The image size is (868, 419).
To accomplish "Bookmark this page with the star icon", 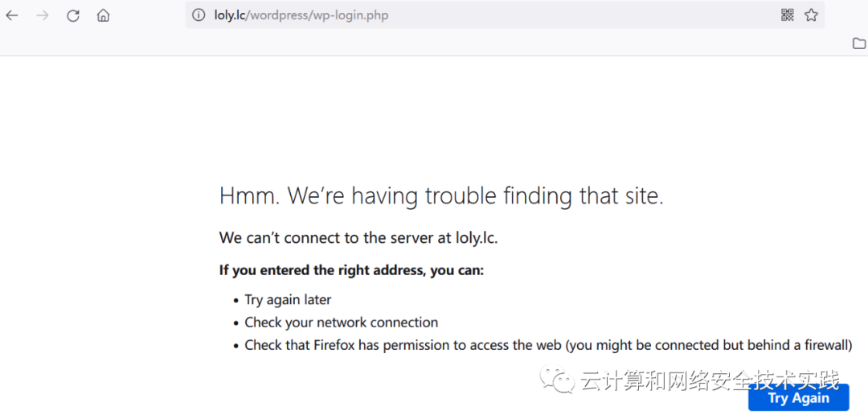I will [811, 15].
